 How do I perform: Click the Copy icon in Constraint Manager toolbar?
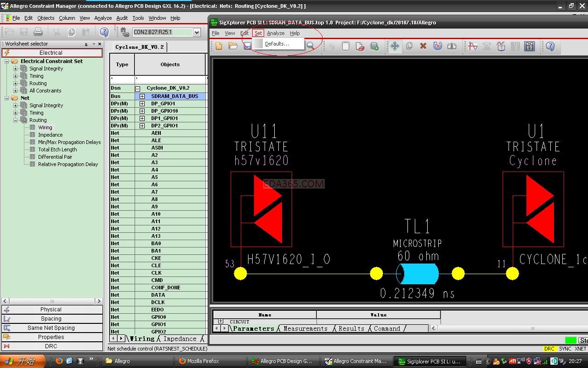[71, 32]
